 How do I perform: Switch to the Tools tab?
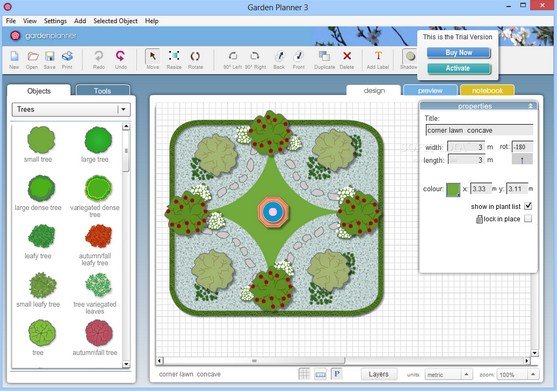click(103, 91)
